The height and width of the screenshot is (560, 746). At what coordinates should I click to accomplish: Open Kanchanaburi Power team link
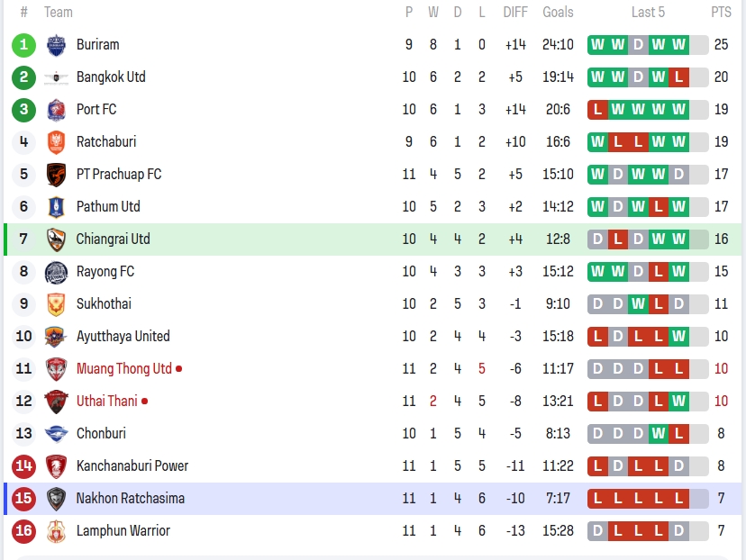(x=132, y=466)
